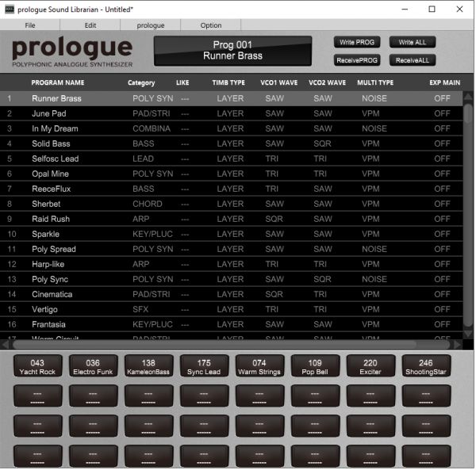This screenshot has height=470, width=476.
Task: Click the NOISE multi type of Poly Sync
Action: click(x=374, y=279)
